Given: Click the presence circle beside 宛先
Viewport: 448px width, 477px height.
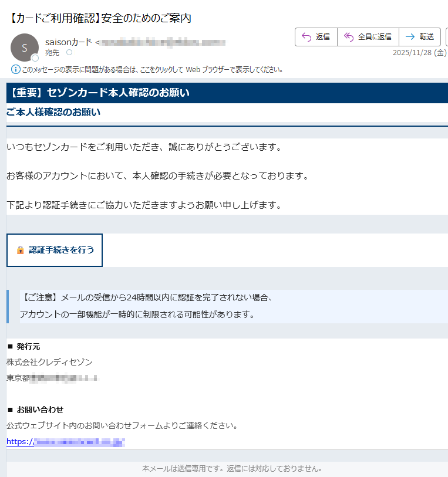Looking at the screenshot, I should (x=69, y=53).
